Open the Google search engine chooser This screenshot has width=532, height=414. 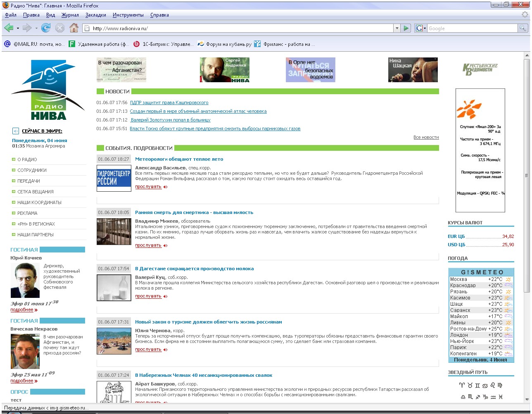[x=421, y=28]
